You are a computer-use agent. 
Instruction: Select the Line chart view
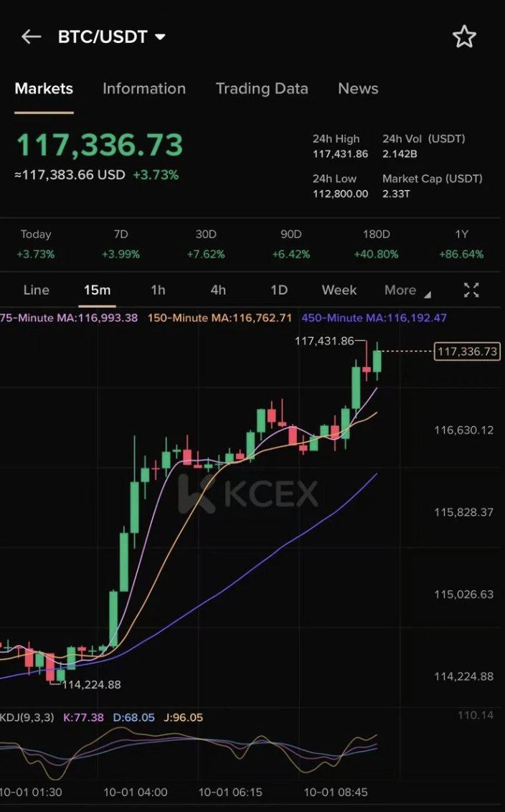tap(37, 290)
